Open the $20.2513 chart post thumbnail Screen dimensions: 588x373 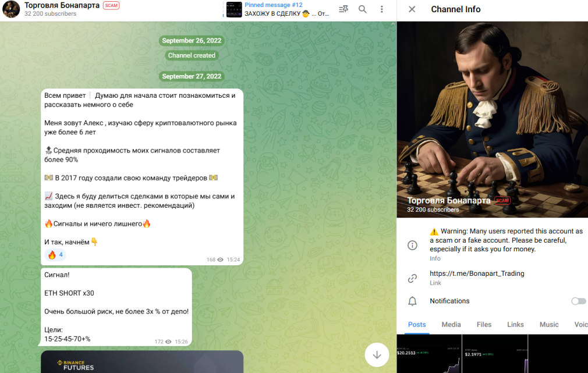(429, 354)
